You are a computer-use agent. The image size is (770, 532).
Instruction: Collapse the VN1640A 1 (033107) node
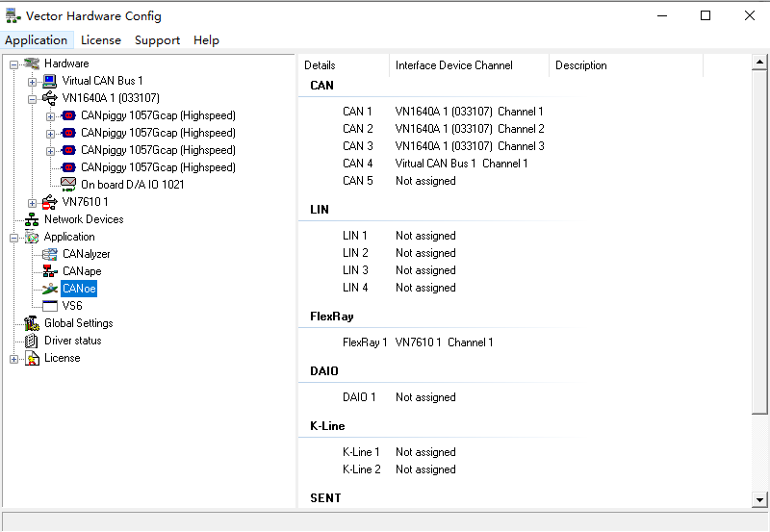pos(32,99)
